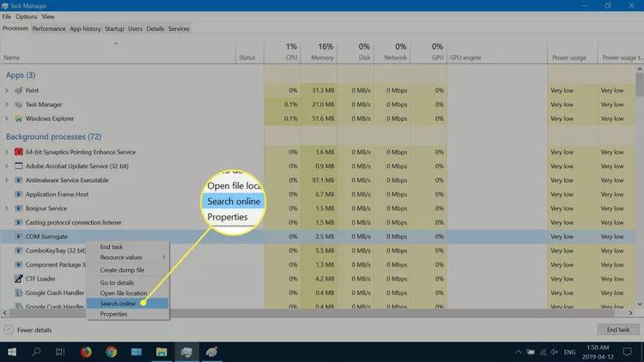Show hidden system tray icons
Viewport: 644px width, 362px height.
pos(519,352)
